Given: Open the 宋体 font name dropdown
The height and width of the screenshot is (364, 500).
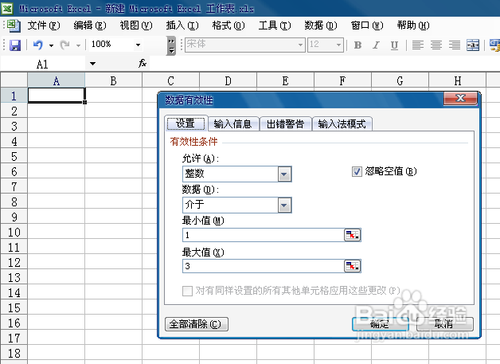Looking at the screenshot, I should 300,45.
